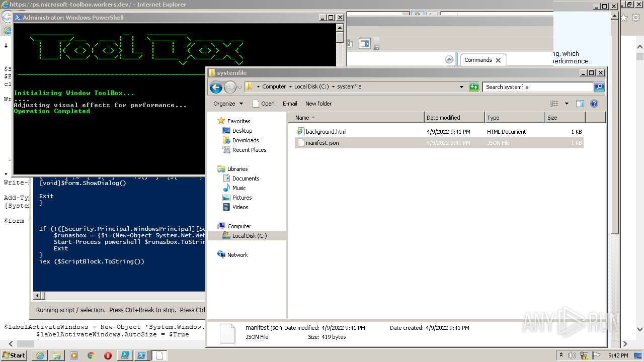This screenshot has width=644, height=362.
Task: Switch to the second PowerShell taskbar button
Action: point(142,355)
